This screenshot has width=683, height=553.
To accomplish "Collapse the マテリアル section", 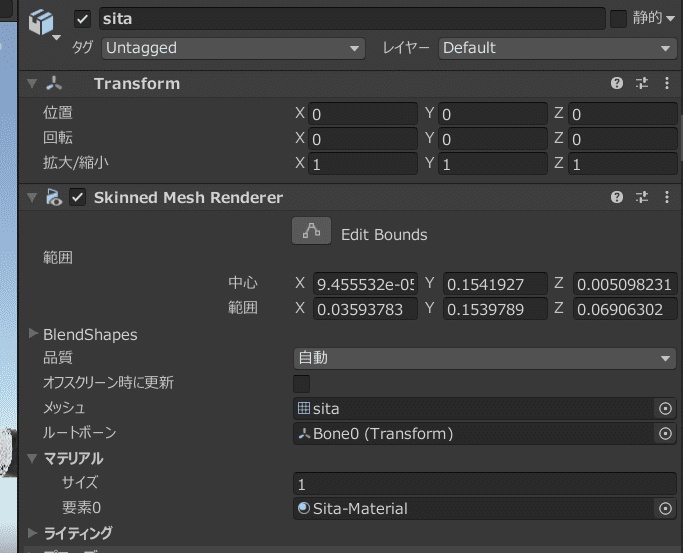I will [32, 458].
